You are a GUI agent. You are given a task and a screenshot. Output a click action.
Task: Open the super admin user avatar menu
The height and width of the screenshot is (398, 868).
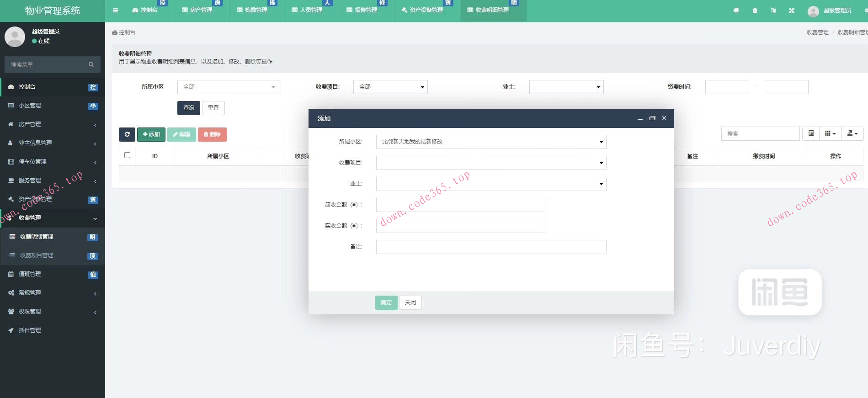pos(829,11)
